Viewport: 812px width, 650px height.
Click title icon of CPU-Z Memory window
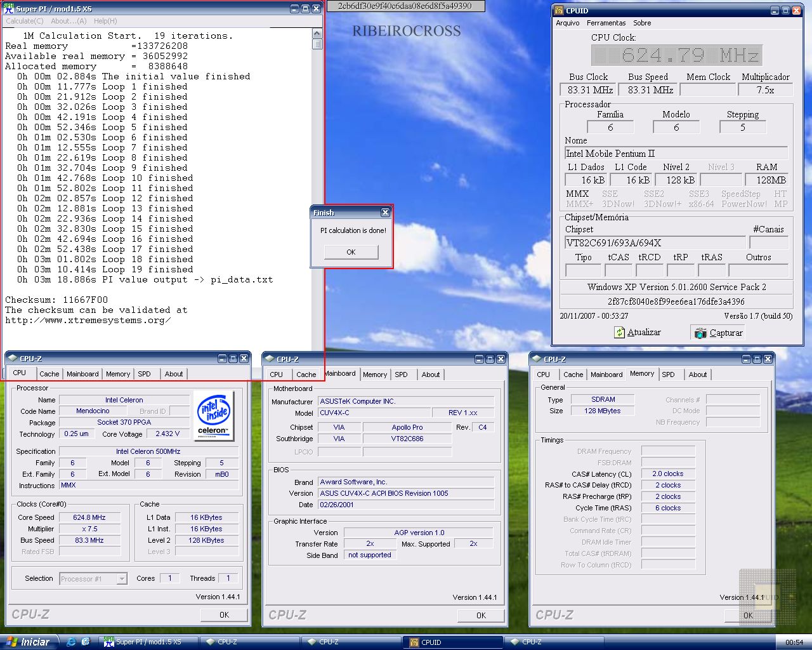(537, 359)
